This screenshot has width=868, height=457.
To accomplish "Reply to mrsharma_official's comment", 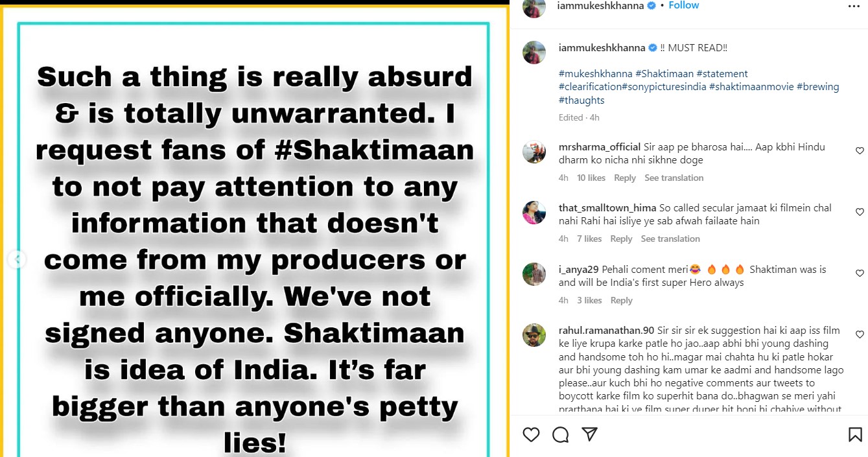I will pyautogui.click(x=625, y=178).
